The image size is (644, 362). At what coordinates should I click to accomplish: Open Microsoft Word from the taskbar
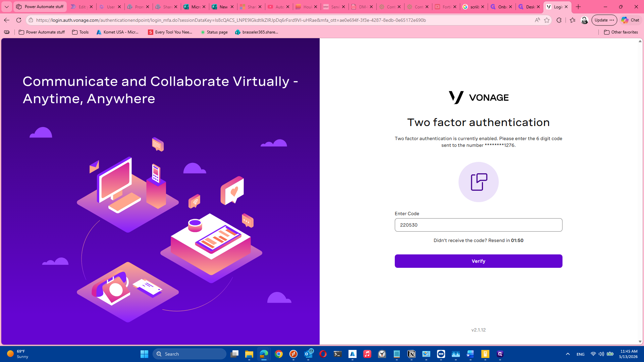pos(471,354)
